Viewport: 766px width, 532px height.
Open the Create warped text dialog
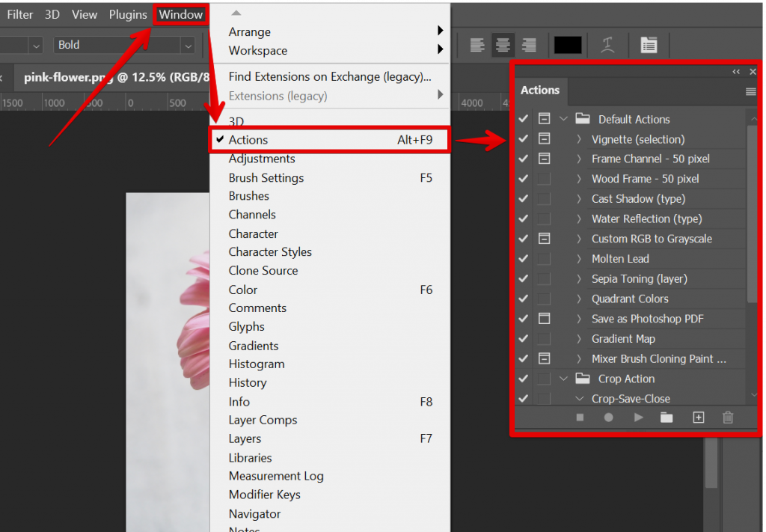coord(608,45)
